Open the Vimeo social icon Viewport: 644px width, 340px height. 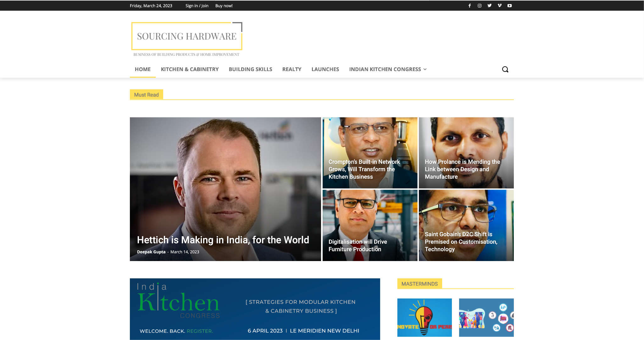[500, 6]
